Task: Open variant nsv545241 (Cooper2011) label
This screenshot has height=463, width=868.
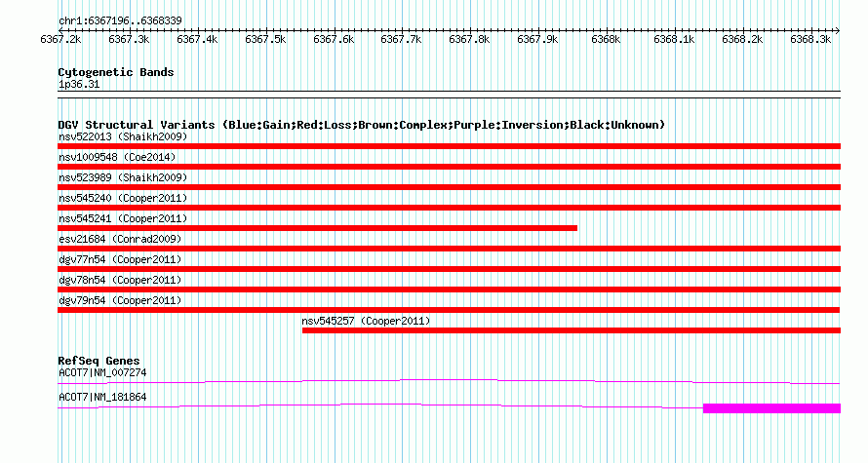Action: click(x=123, y=218)
